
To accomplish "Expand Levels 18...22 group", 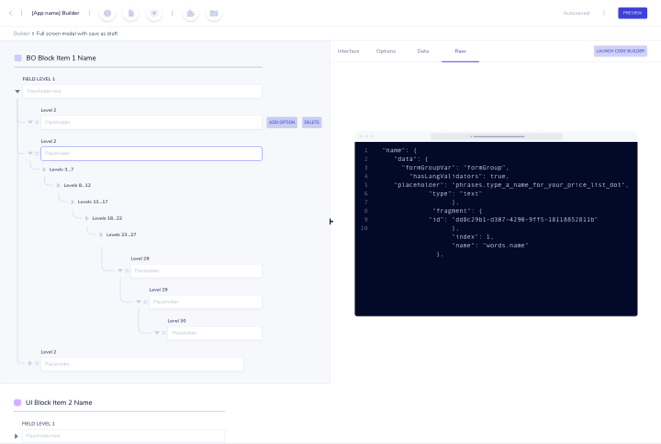I will [x=87, y=218].
